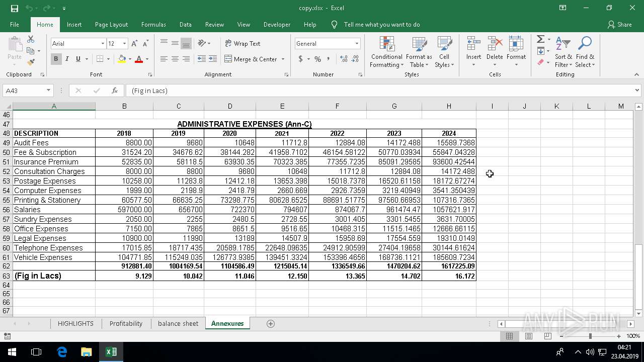Open the Fill Color dropdown arrow
The height and width of the screenshot is (362, 644).
tap(130, 59)
